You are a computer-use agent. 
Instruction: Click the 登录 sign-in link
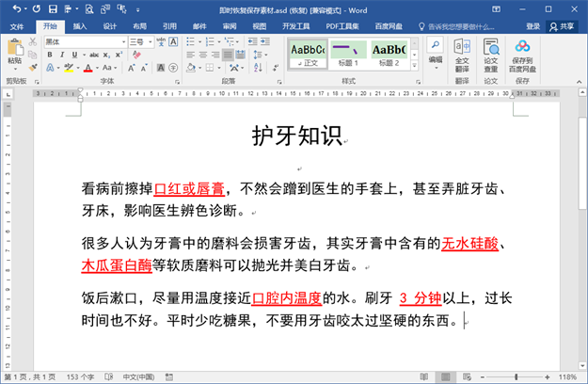(x=533, y=26)
